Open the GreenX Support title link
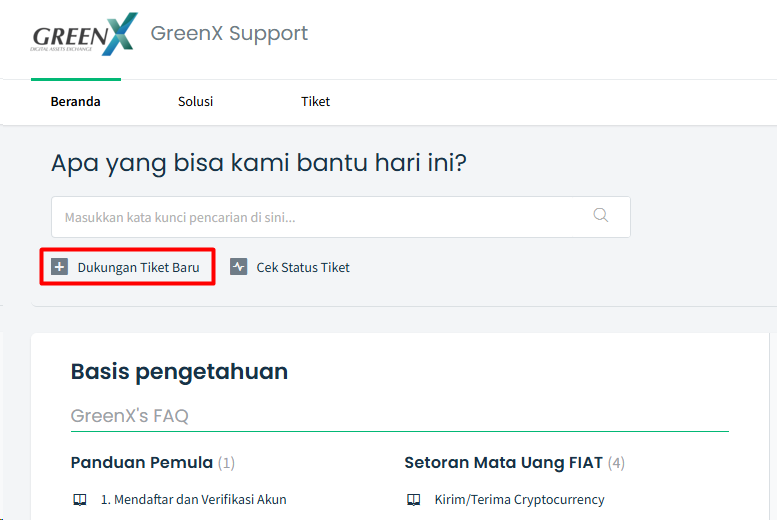777x520 pixels. pyautogui.click(x=229, y=33)
